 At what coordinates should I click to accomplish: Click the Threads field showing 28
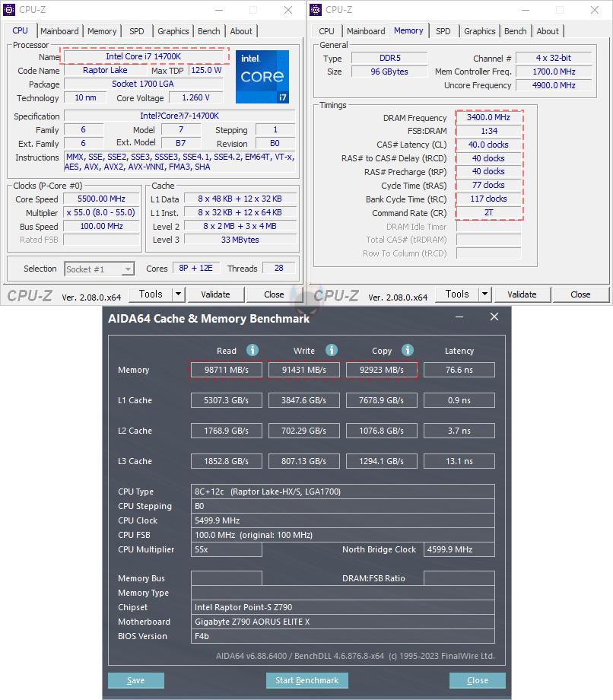[279, 268]
